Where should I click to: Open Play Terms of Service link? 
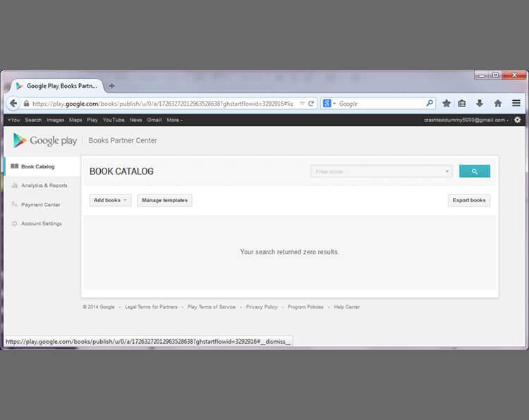point(212,307)
